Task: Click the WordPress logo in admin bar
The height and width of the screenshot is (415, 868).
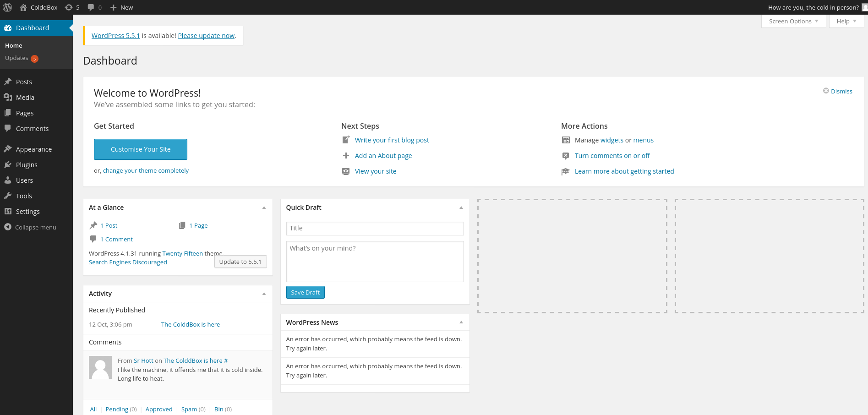Action: (7, 7)
